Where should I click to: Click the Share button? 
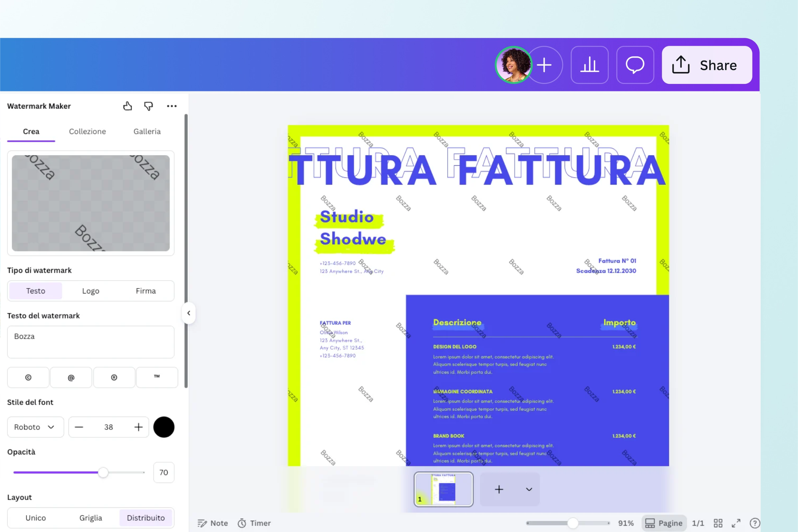pos(707,65)
